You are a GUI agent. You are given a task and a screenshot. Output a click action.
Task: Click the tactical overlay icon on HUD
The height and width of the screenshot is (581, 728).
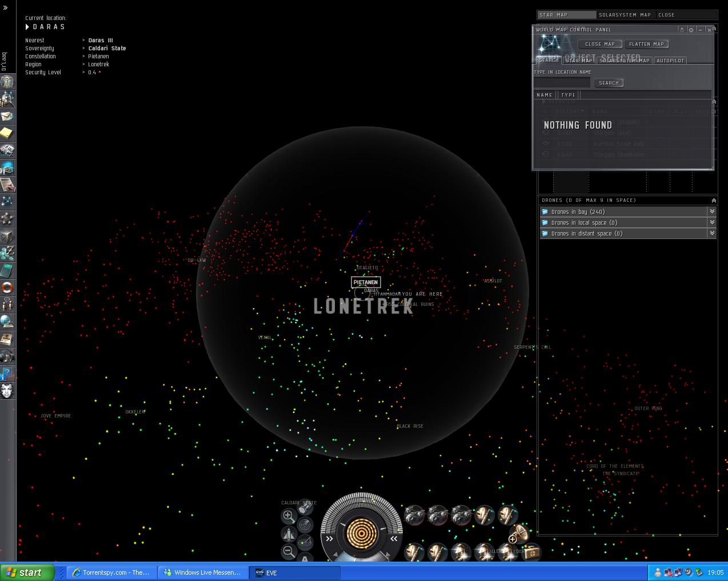[306, 541]
